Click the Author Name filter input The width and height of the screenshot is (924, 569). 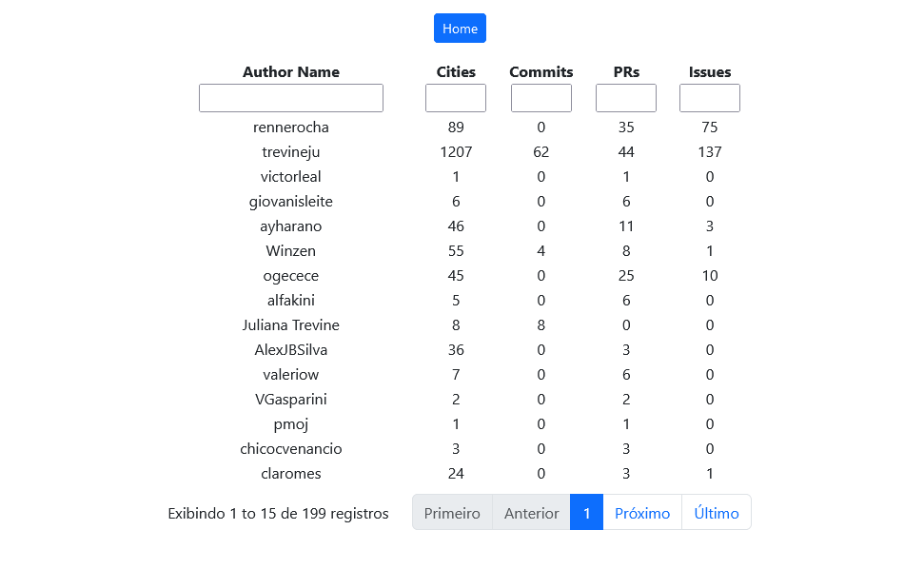[x=290, y=97]
